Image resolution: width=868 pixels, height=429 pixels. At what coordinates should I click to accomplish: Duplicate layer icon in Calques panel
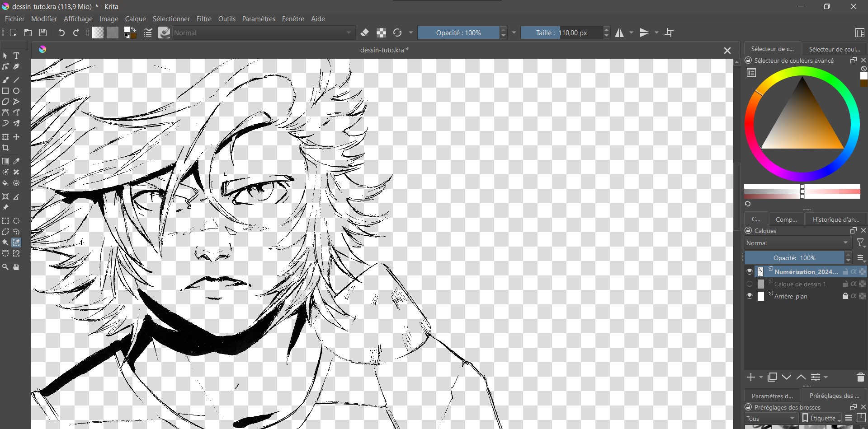772,377
